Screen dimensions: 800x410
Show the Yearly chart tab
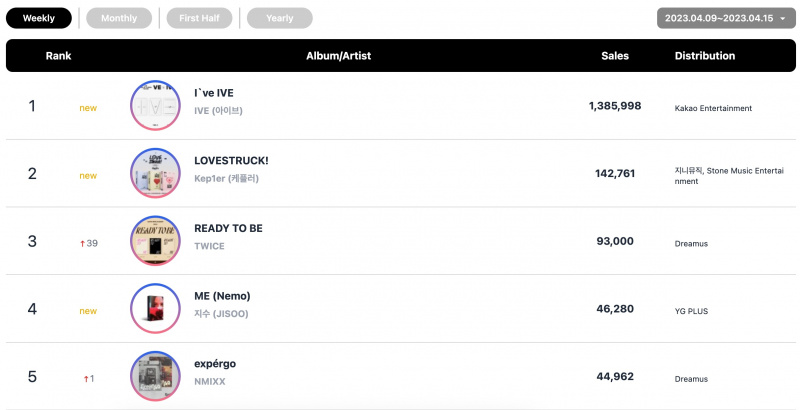pyautogui.click(x=280, y=18)
